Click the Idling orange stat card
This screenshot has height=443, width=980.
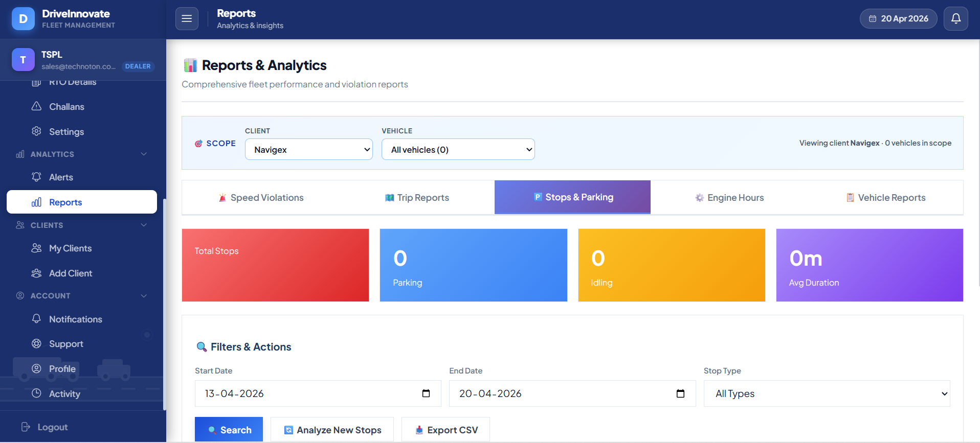(672, 265)
